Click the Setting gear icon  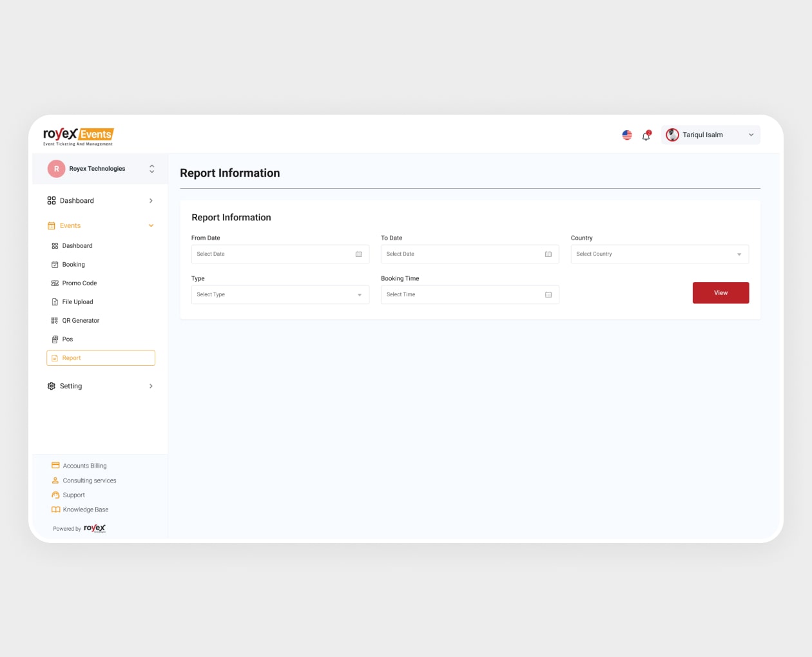(x=51, y=386)
